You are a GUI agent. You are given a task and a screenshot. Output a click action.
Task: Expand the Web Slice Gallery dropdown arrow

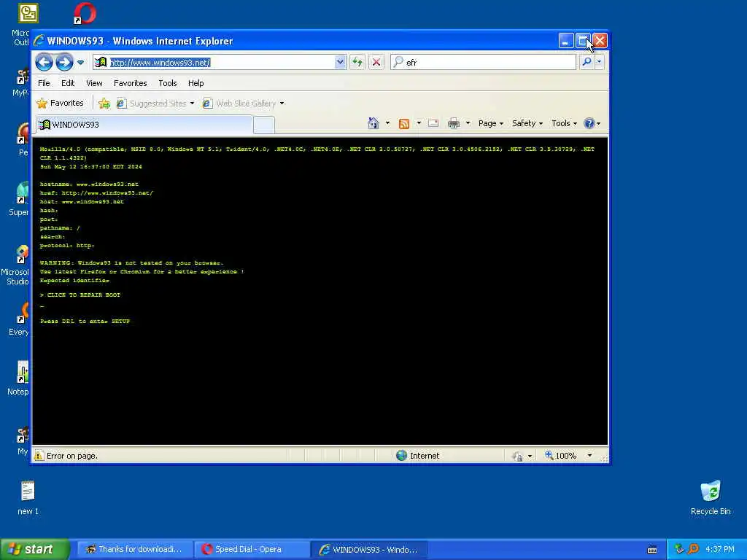pos(282,104)
